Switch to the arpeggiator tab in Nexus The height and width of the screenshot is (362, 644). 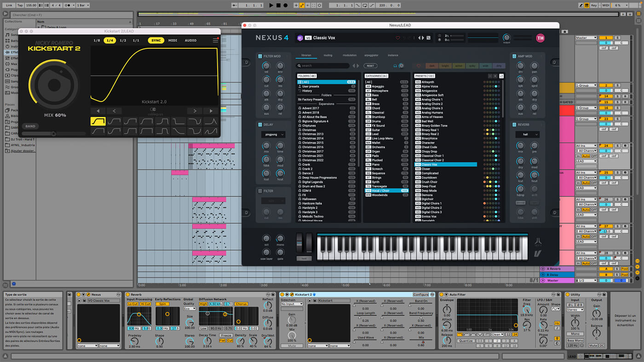(371, 55)
